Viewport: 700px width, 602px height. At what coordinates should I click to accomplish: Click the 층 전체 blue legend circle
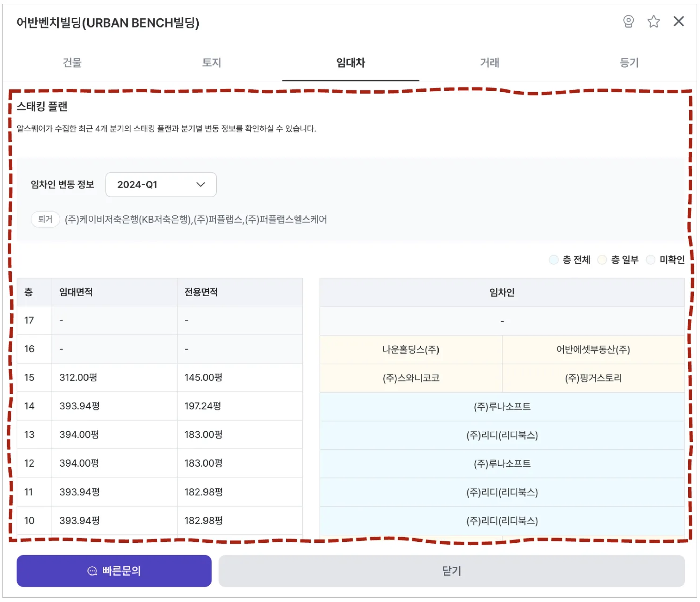click(553, 260)
